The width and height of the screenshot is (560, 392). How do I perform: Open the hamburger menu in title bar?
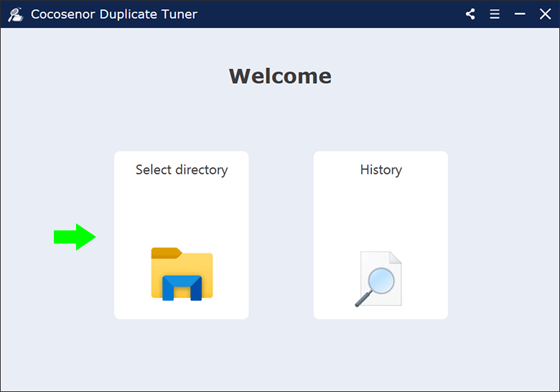[x=495, y=14]
